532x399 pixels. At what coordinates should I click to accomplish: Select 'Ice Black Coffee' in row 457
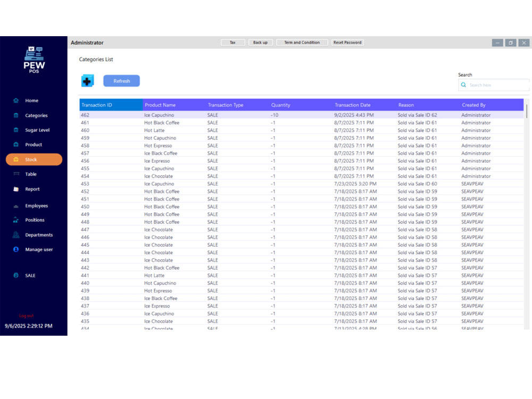pos(161,153)
